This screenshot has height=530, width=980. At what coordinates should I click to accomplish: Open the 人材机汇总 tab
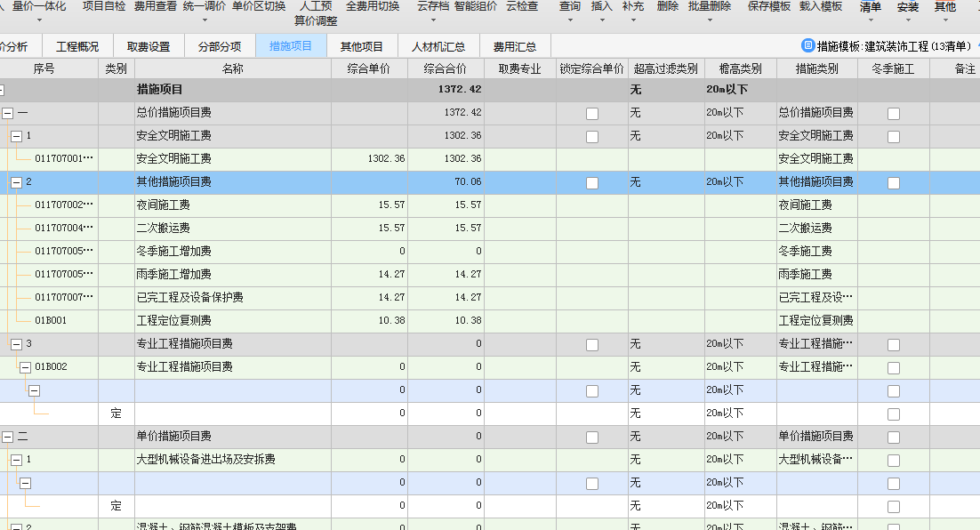[x=438, y=46]
